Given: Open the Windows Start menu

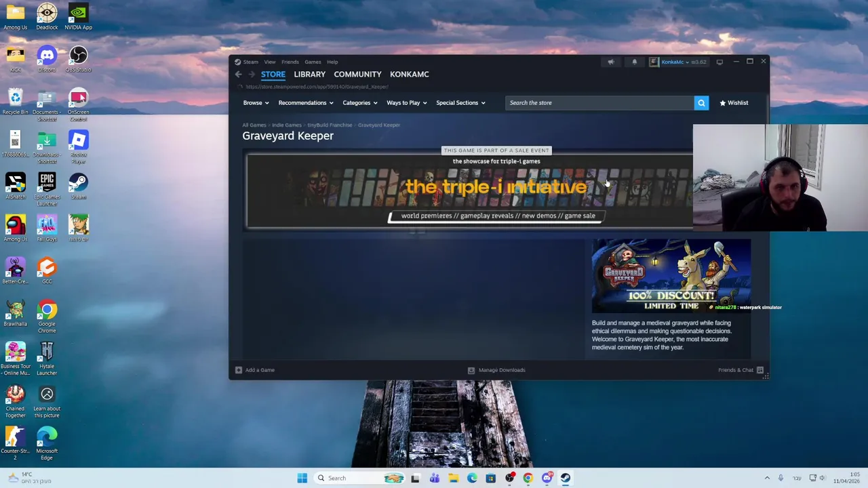Looking at the screenshot, I should (302, 478).
